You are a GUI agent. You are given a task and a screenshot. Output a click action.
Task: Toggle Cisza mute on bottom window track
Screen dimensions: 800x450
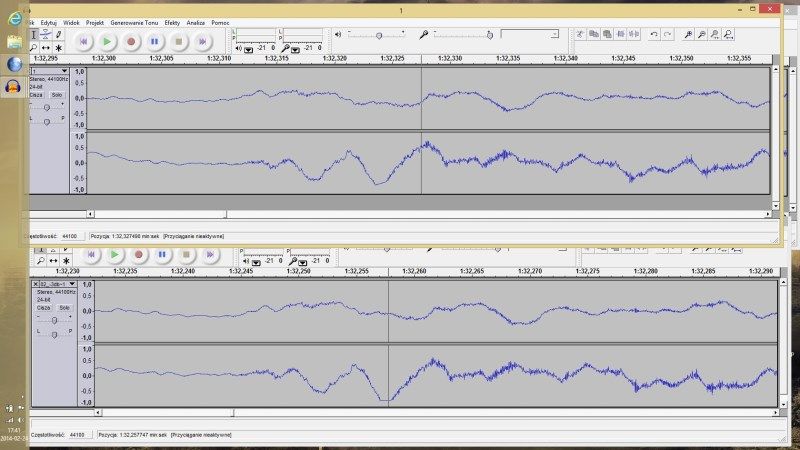coord(44,308)
